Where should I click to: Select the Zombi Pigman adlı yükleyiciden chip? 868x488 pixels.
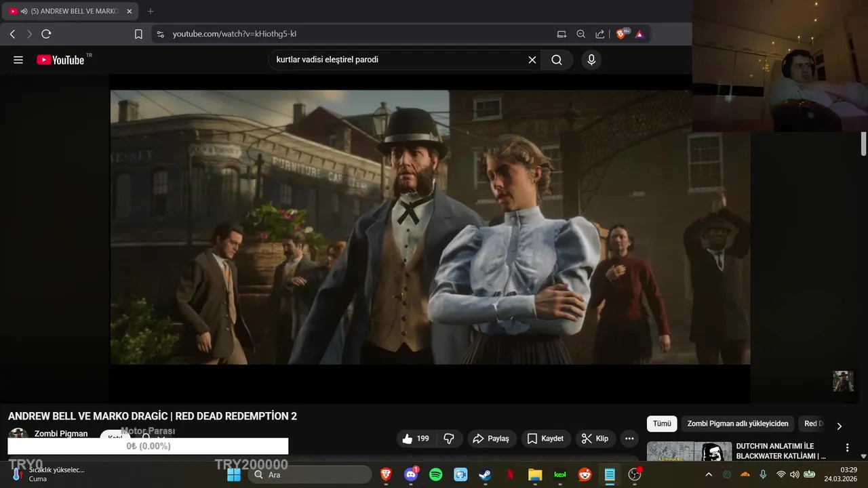pyautogui.click(x=738, y=424)
